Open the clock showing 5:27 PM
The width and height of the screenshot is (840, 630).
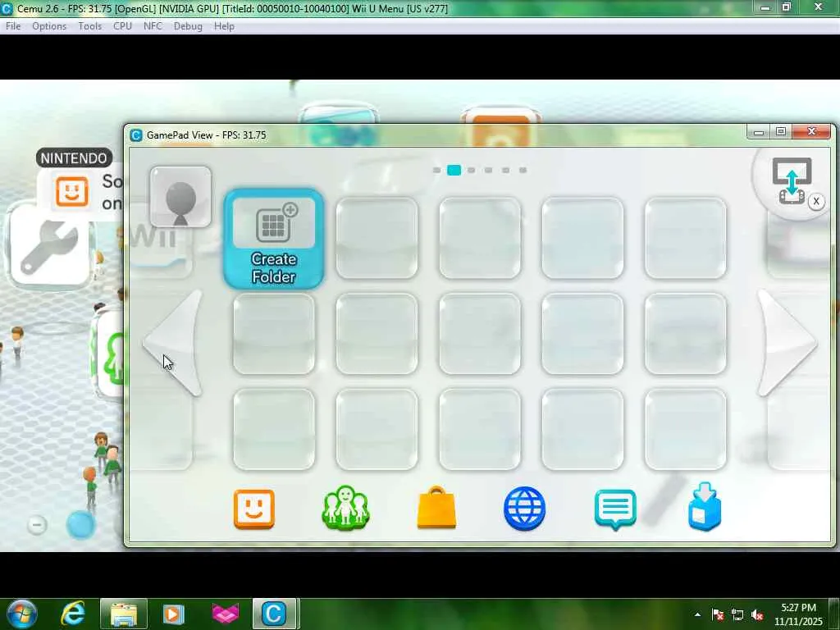coord(798,614)
